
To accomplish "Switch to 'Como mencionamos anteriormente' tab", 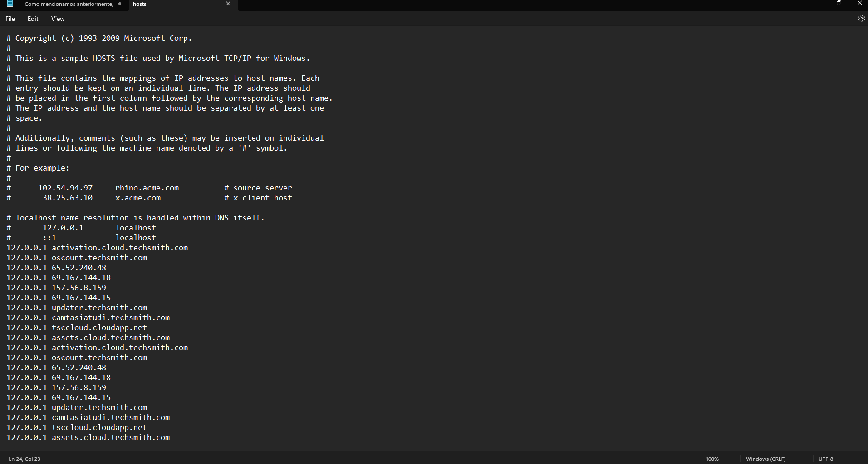I will coord(68,4).
